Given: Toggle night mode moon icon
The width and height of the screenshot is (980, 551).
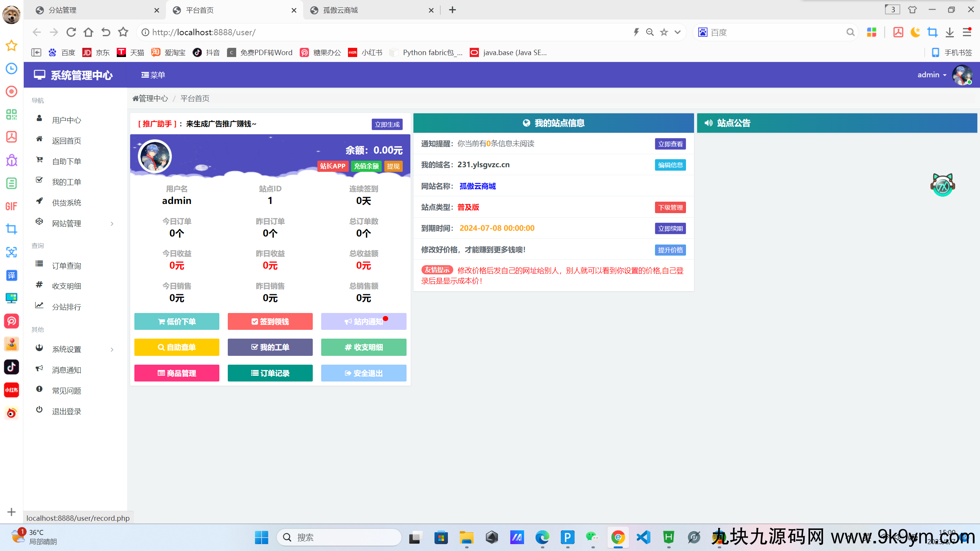Looking at the screenshot, I should click(x=915, y=32).
